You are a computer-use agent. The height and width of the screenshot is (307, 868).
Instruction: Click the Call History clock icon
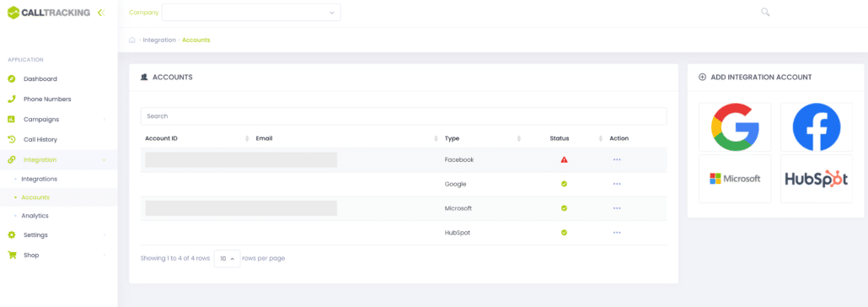[12, 139]
